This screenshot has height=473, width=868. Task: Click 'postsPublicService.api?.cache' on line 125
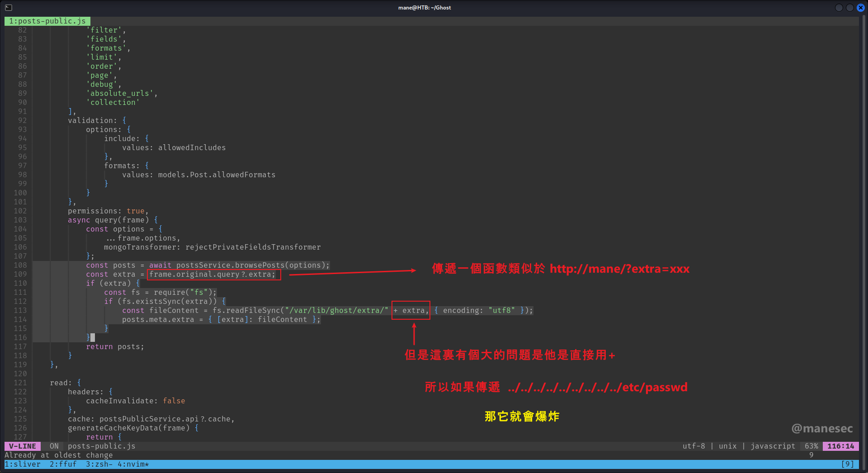[x=165, y=419]
